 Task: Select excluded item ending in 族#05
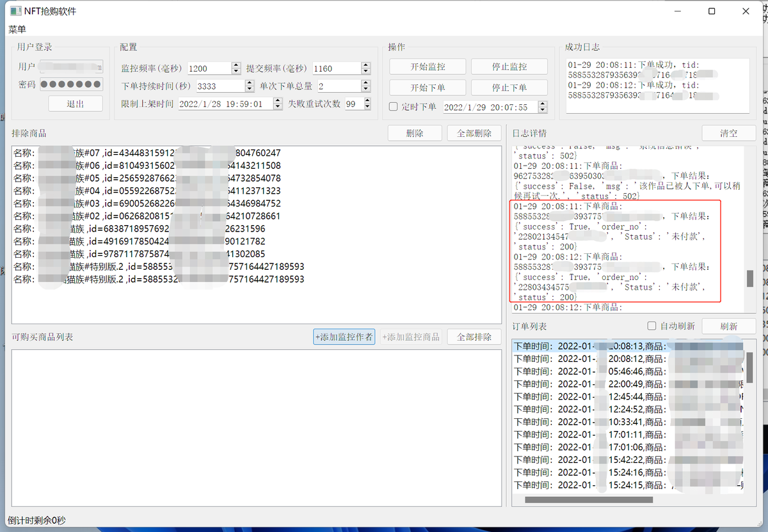(x=256, y=178)
